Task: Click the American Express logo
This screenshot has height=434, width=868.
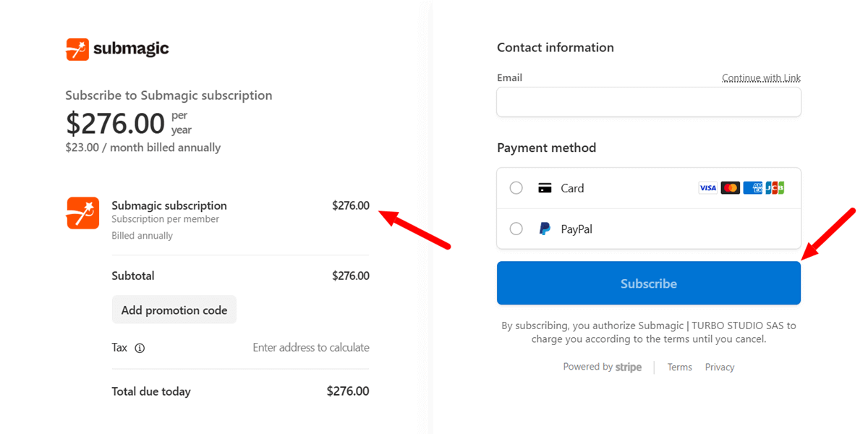Action: 752,188
